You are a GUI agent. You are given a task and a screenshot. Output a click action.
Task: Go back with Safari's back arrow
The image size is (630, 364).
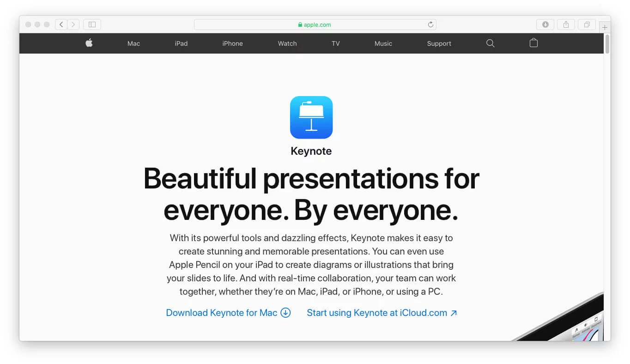[x=61, y=24]
